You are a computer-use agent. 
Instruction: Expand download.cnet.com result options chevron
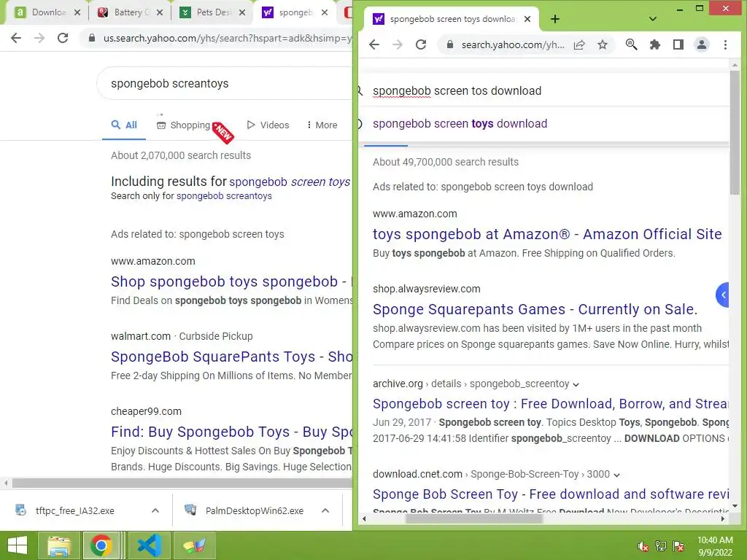(x=616, y=475)
